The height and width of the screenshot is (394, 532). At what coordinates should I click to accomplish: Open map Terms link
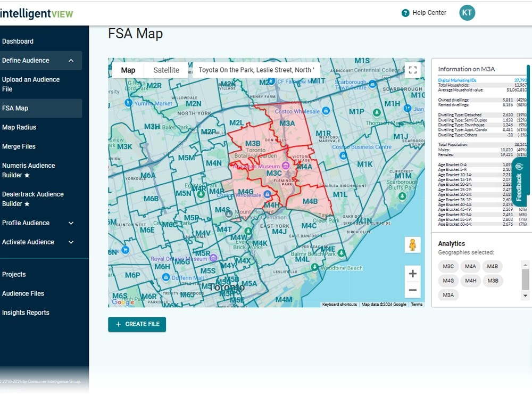coord(417,305)
